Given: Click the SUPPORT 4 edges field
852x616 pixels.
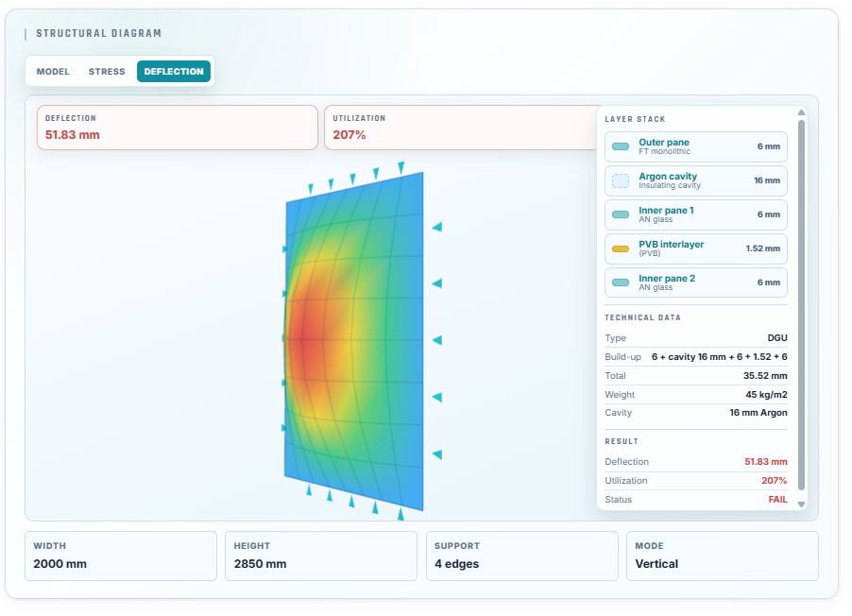Looking at the screenshot, I should (x=522, y=556).
